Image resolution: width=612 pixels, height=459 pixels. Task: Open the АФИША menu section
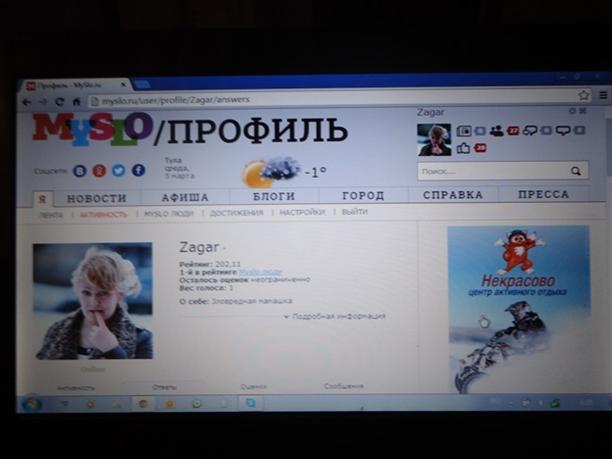coord(185,197)
